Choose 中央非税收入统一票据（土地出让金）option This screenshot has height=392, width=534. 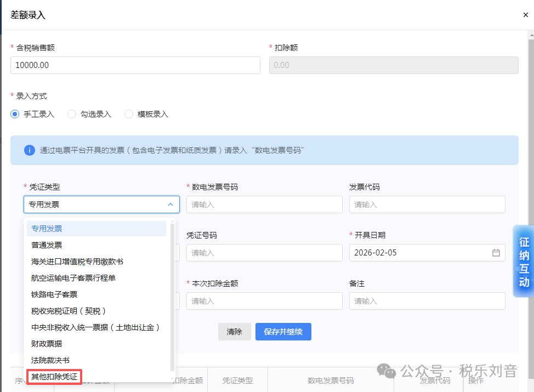pos(96,327)
